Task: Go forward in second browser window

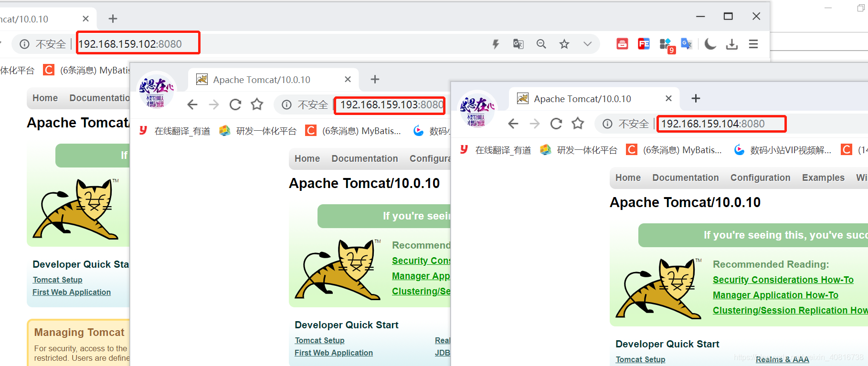Action: point(214,105)
